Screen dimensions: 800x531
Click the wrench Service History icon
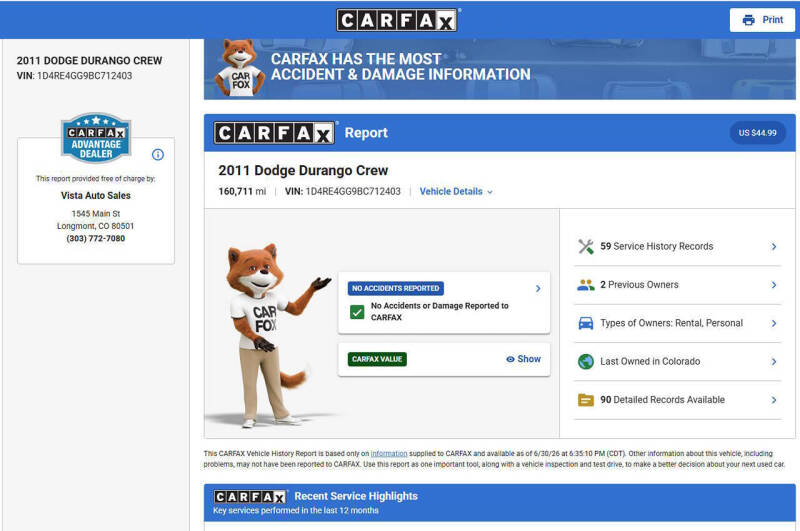(x=586, y=246)
